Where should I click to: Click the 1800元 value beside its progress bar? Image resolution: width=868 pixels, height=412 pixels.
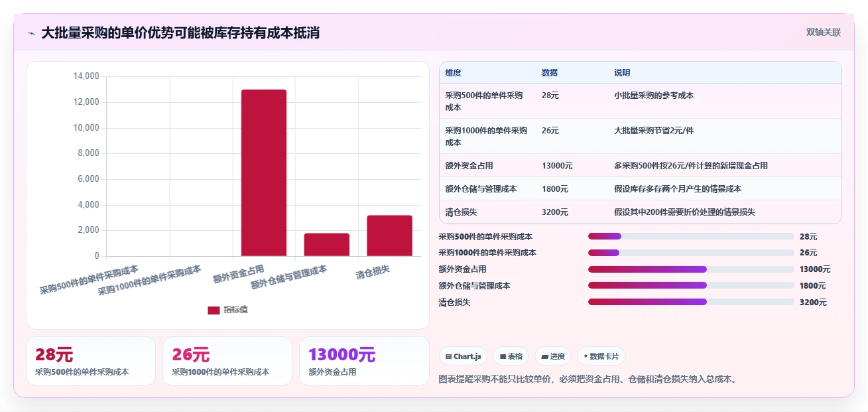click(x=813, y=286)
